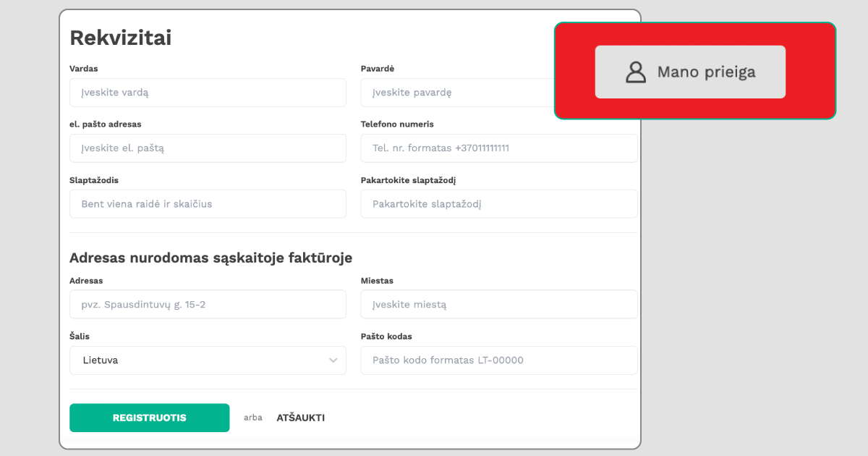Click into the Pavardė surname field
The height and width of the screenshot is (456, 868).
pyautogui.click(x=457, y=93)
